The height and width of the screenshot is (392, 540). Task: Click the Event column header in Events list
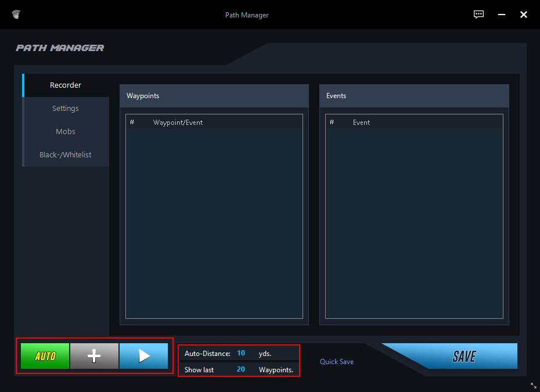tap(361, 123)
